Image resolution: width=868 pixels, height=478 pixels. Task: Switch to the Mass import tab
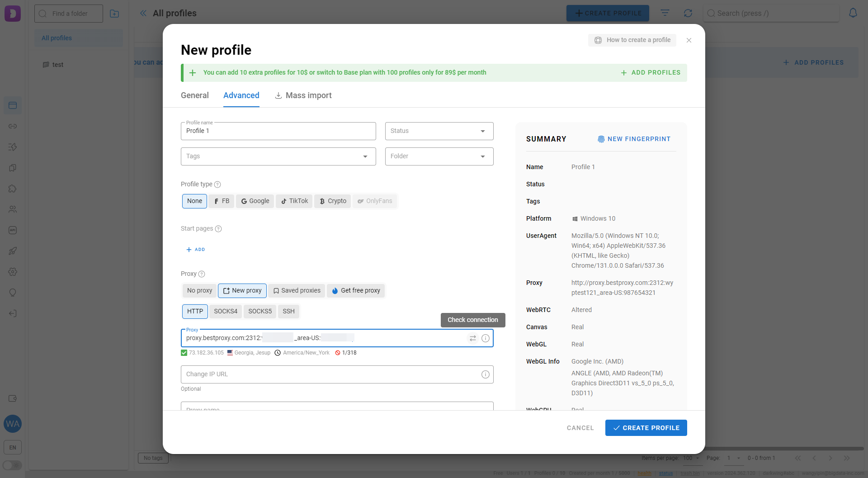[x=303, y=95]
